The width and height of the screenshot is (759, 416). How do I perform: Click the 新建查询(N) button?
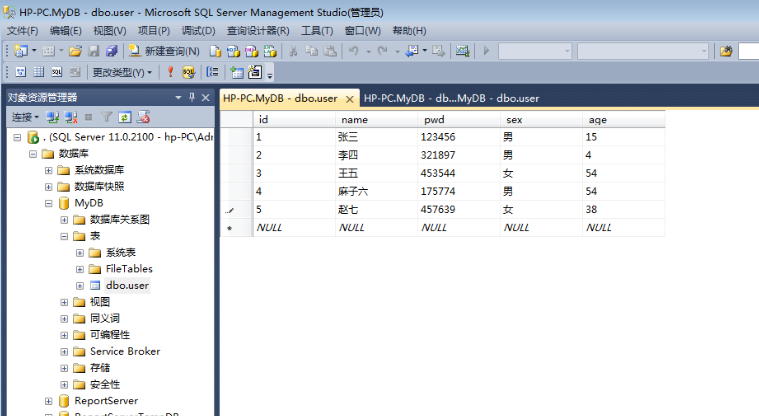coord(165,51)
